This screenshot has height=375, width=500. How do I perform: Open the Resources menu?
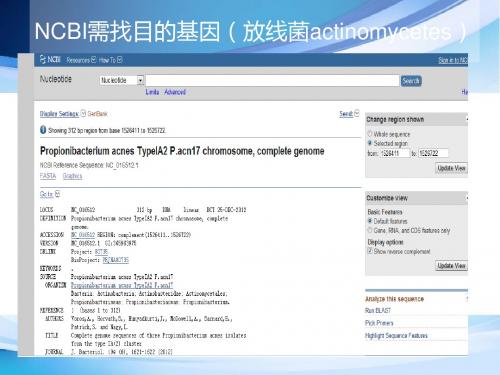pyautogui.click(x=81, y=60)
